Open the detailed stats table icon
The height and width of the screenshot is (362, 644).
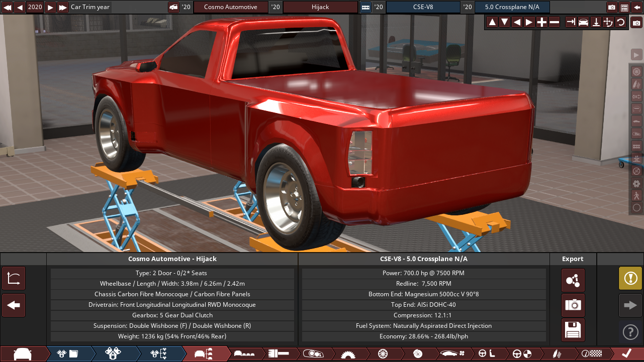624,7
